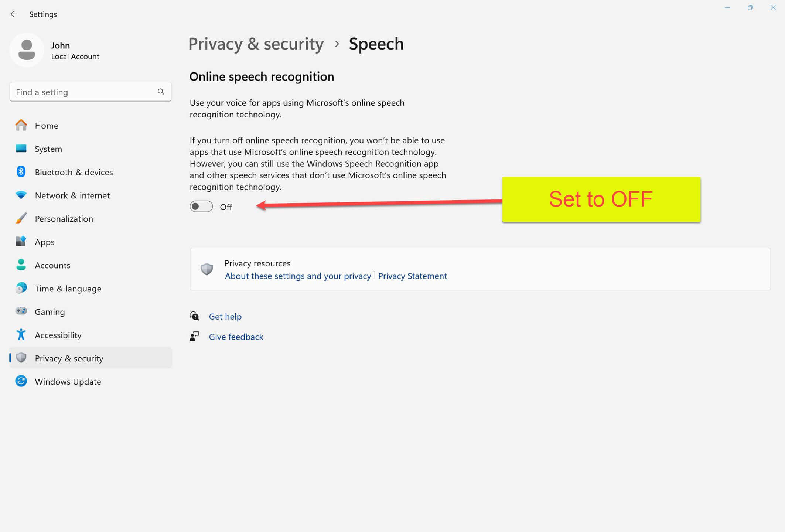785x532 pixels.
Task: Open the System settings category
Action: [91, 149]
